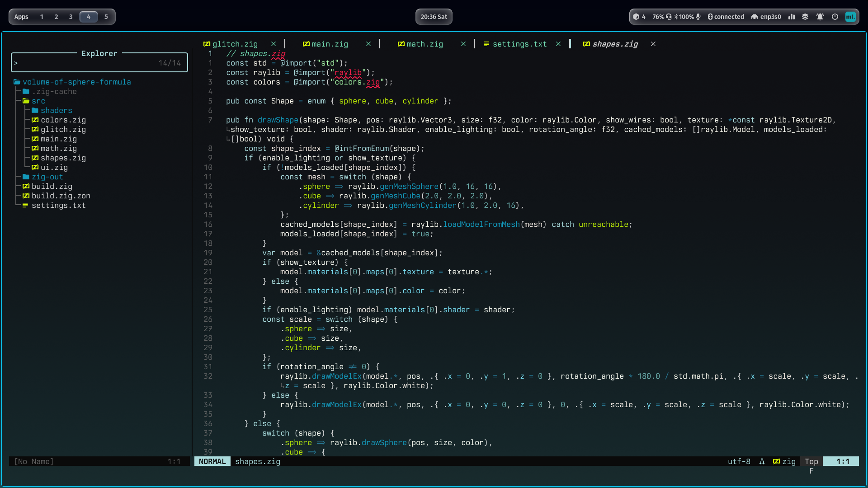Viewport: 868px width, 488px height.
Task: Open ui.zig from the Explorer tree
Action: [x=54, y=167]
